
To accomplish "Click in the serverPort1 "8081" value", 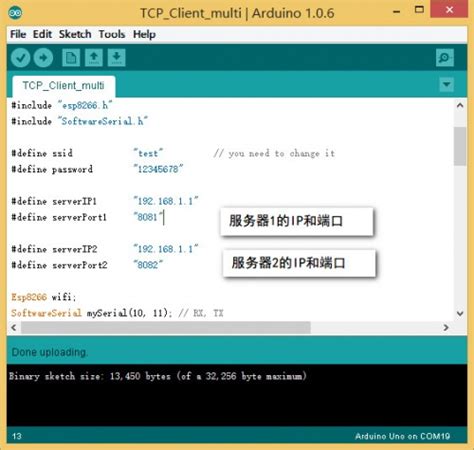I will pyautogui.click(x=148, y=217).
